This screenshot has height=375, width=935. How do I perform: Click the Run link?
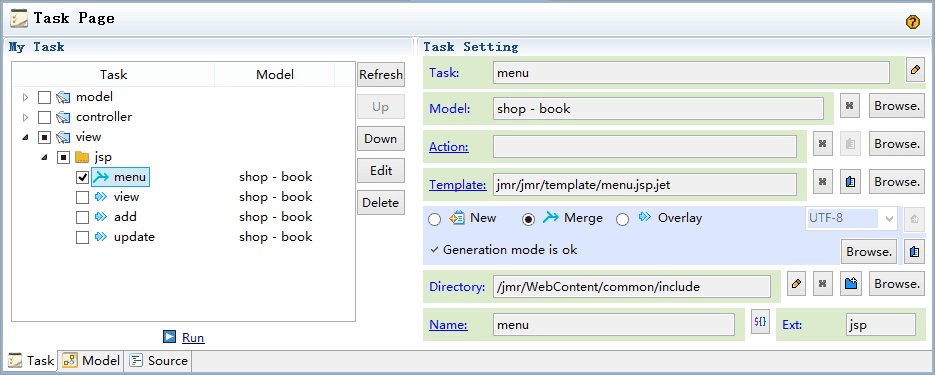click(193, 338)
